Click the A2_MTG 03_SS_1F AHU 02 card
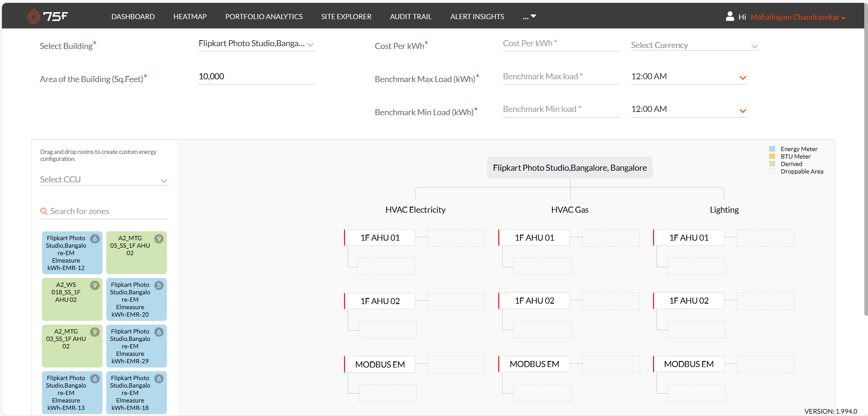Image resolution: width=868 pixels, height=416 pixels. pos(72,346)
